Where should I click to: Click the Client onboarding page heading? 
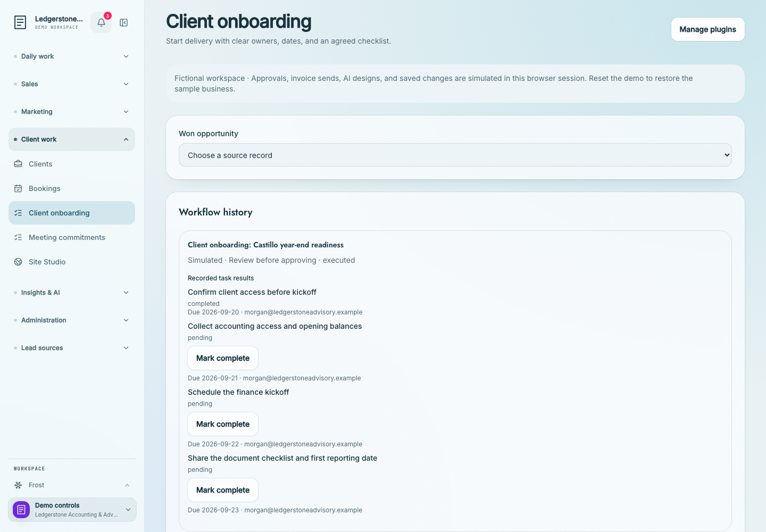[x=239, y=21]
